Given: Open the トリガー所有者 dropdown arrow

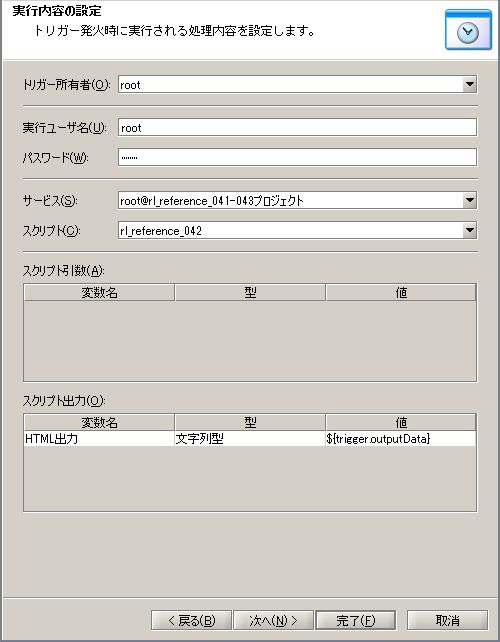Looking at the screenshot, I should click(x=469, y=85).
